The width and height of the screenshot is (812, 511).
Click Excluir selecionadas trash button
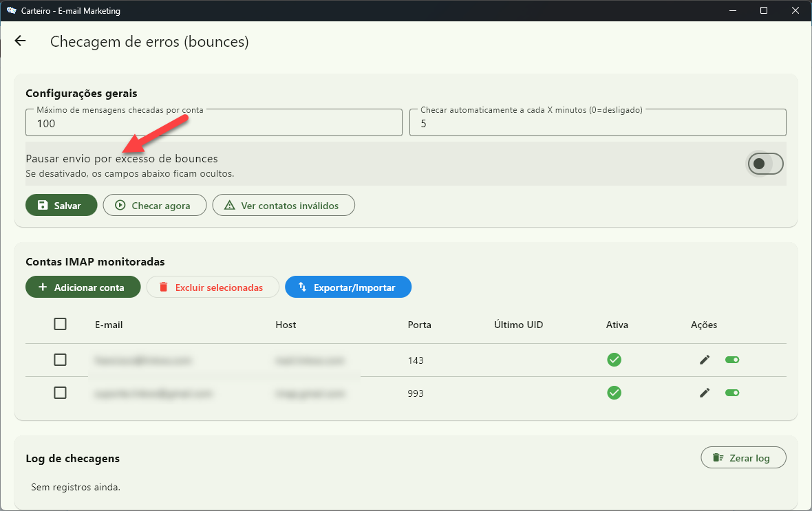coord(213,287)
